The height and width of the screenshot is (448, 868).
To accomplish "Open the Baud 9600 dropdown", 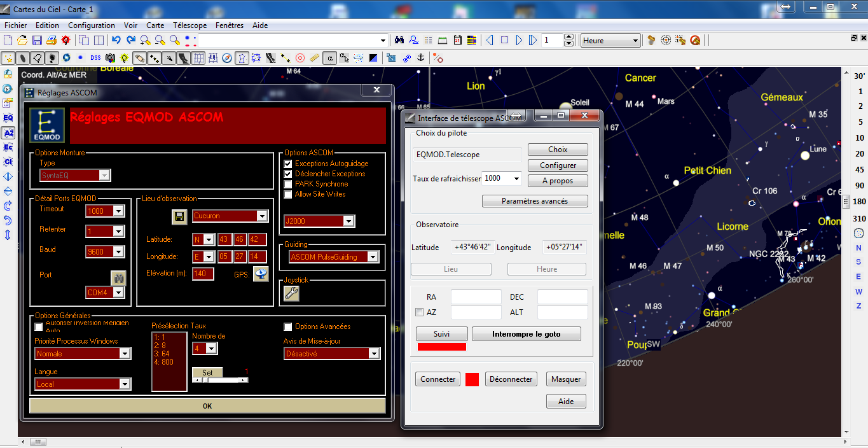I will tap(118, 252).
